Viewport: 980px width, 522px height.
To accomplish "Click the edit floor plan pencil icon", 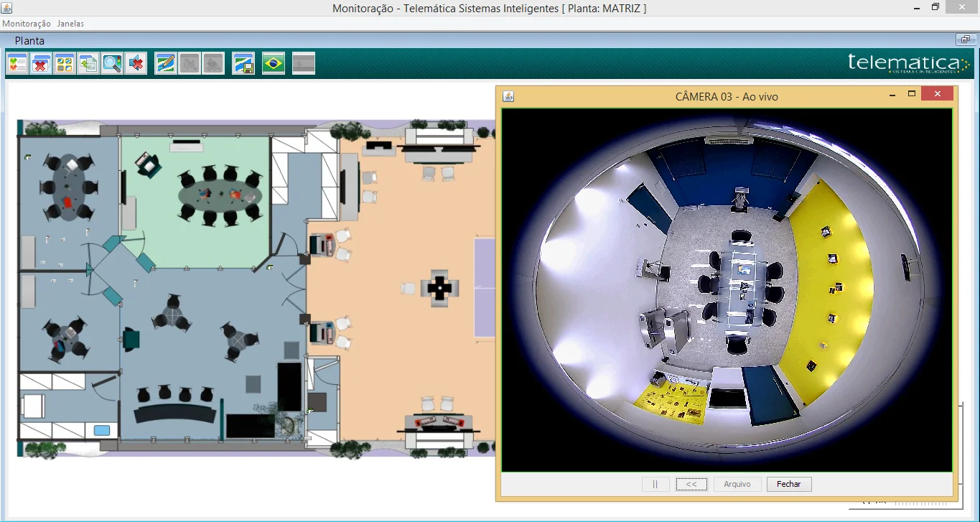I will (166, 64).
